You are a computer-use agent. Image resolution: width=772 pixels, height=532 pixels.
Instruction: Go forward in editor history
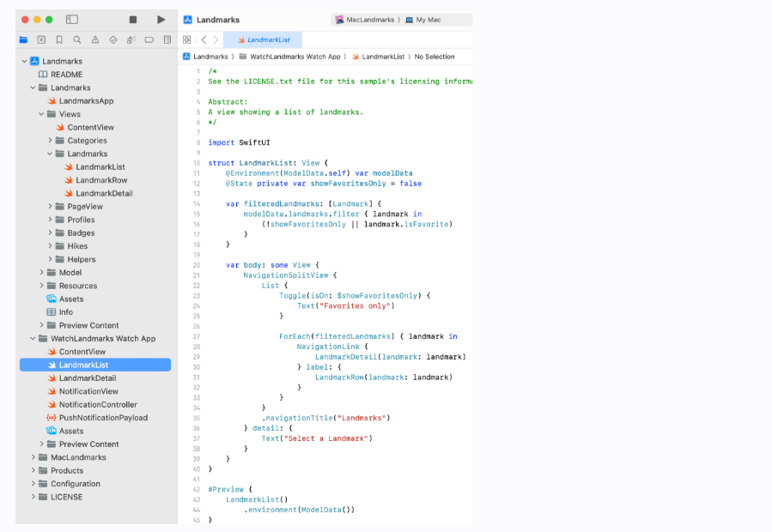216,39
